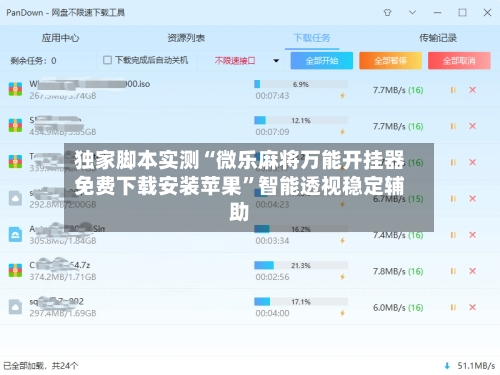The width and height of the screenshot is (500, 375).
Task: Click the 全部开始 button
Action: pos(322,61)
